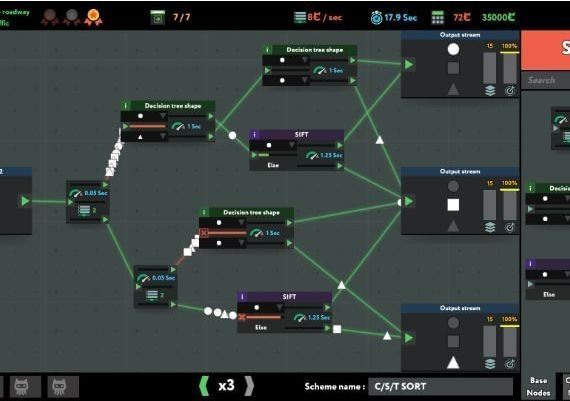
Task: Toggle the white triangle in the bottom Output stream
Action: pyautogui.click(x=453, y=362)
